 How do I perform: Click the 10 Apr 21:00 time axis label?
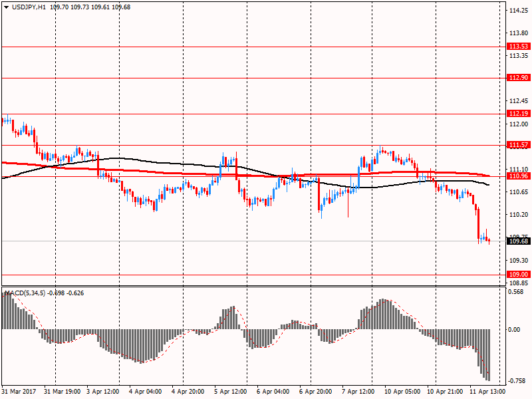click(x=445, y=391)
